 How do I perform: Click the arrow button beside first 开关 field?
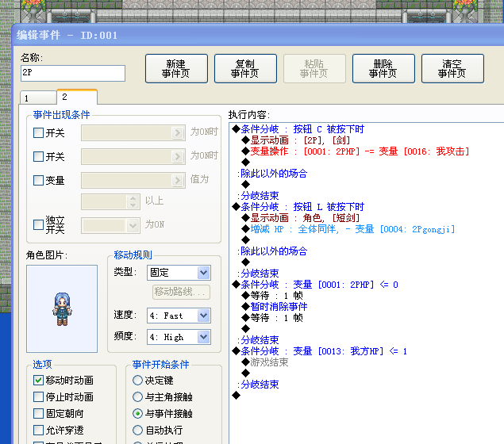coord(178,133)
